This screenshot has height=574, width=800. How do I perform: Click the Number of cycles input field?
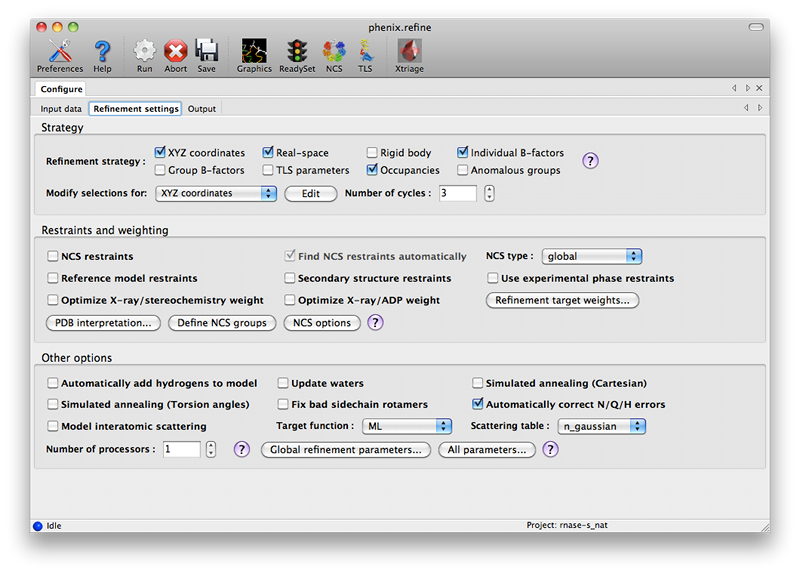[457, 193]
